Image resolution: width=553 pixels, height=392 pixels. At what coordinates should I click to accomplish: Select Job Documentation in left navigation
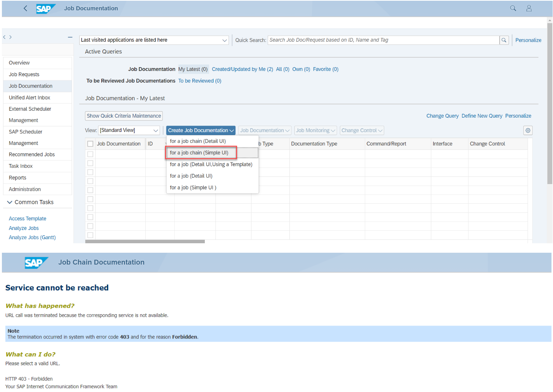[38, 86]
